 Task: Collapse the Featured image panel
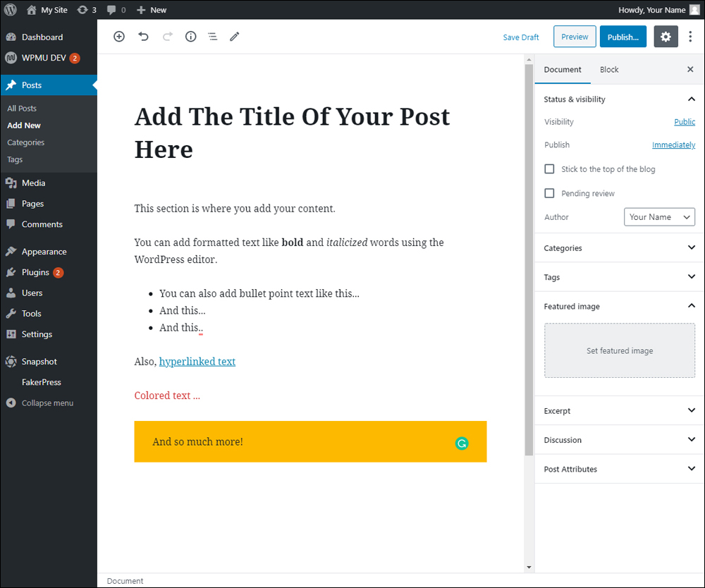click(691, 306)
